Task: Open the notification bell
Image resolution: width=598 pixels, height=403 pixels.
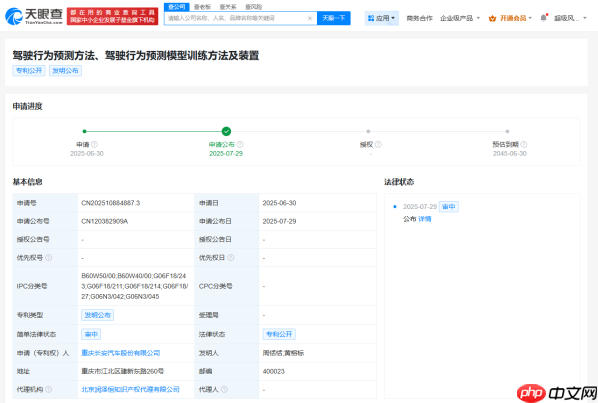Action: pyautogui.click(x=543, y=18)
